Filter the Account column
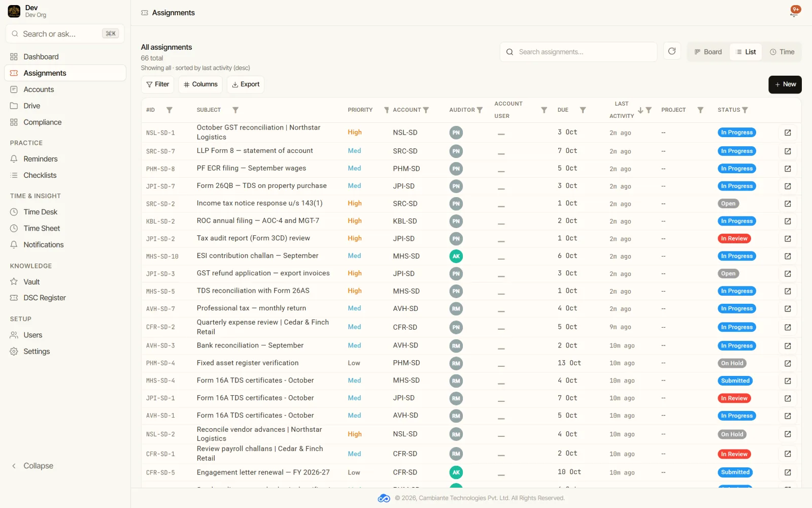 point(426,110)
